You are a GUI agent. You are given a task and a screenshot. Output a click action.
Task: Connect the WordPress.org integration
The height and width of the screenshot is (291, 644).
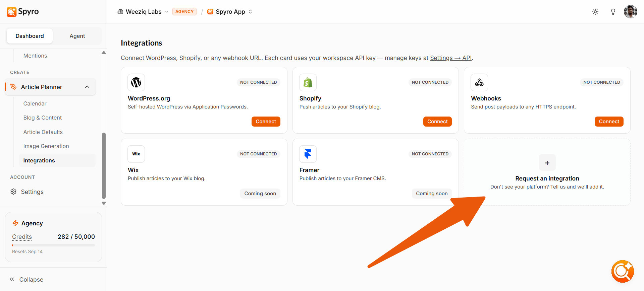(266, 122)
